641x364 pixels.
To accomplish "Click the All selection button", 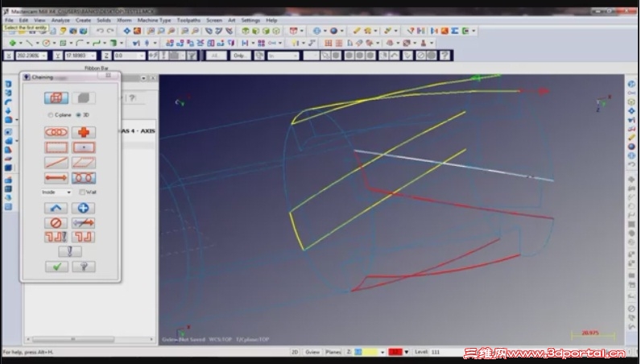I will 216,56.
